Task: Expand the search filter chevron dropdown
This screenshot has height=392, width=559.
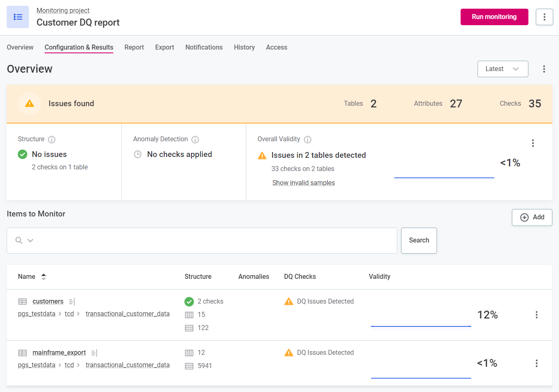Action: coord(30,240)
